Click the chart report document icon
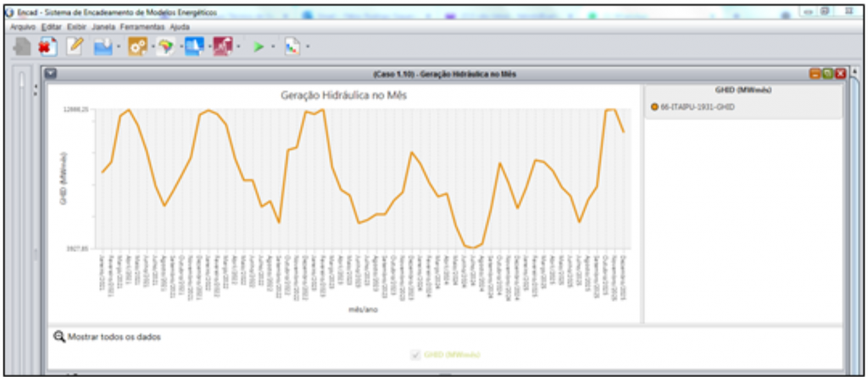 point(292,47)
